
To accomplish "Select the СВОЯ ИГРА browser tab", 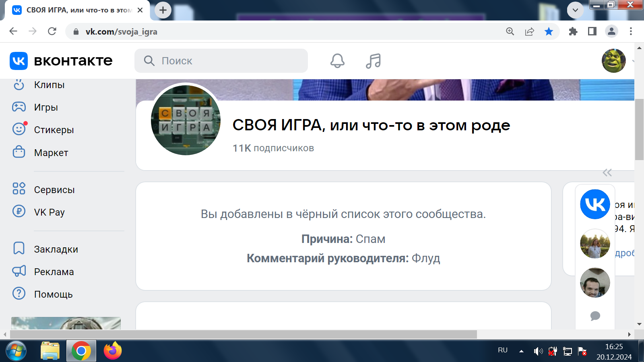I will (77, 10).
